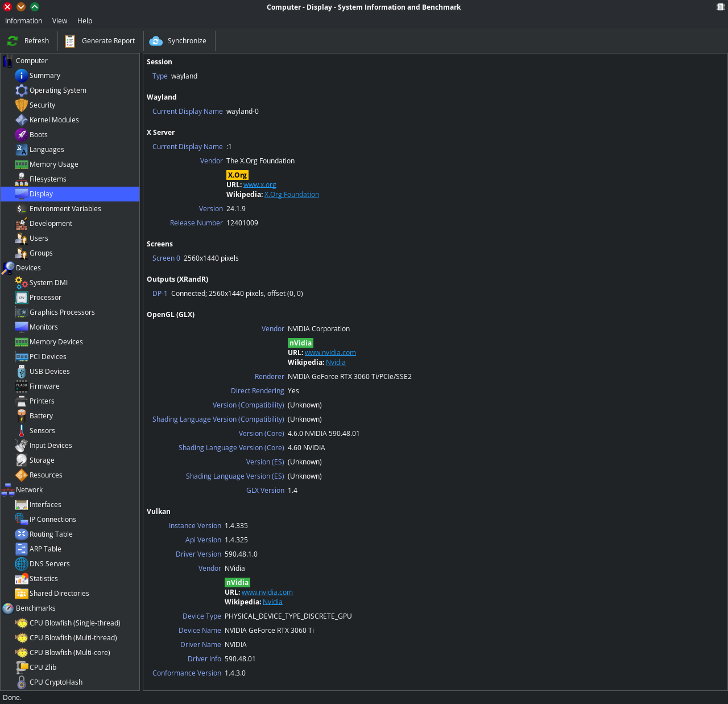Screen dimensions: 728x704
Task: Open the www.x.org link
Action: click(x=260, y=185)
